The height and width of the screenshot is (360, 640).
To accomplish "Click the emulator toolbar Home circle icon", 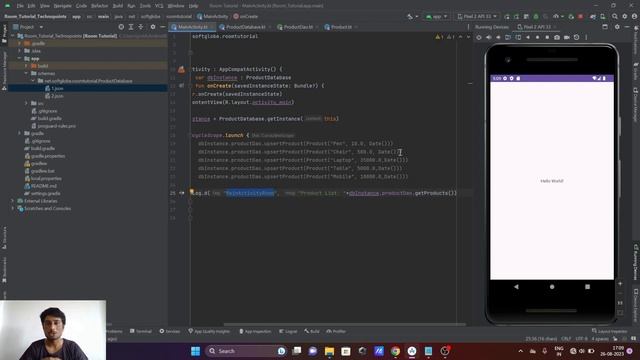I will pos(538,37).
